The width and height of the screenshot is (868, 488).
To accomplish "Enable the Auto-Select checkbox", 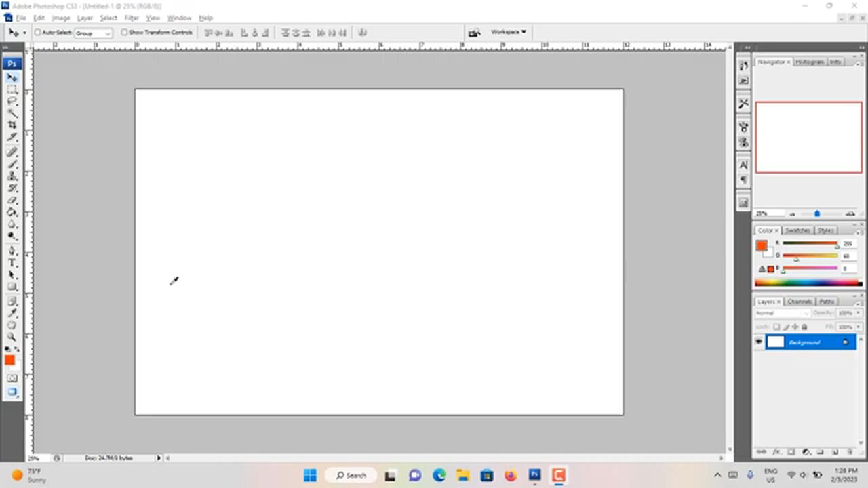I will (37, 32).
